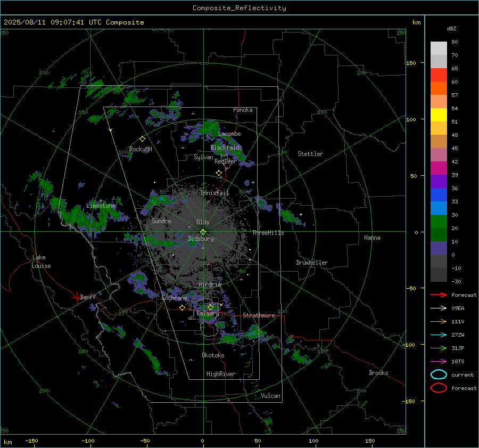The width and height of the screenshot is (479, 448).
Task: Click the ThreeHills city label
Action: [x=268, y=233]
